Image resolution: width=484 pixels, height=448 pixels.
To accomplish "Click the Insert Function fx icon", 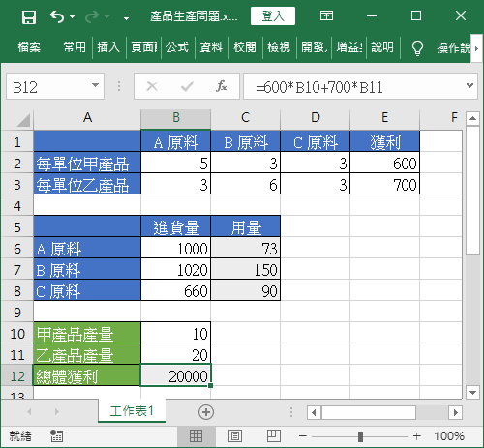I will (x=222, y=86).
